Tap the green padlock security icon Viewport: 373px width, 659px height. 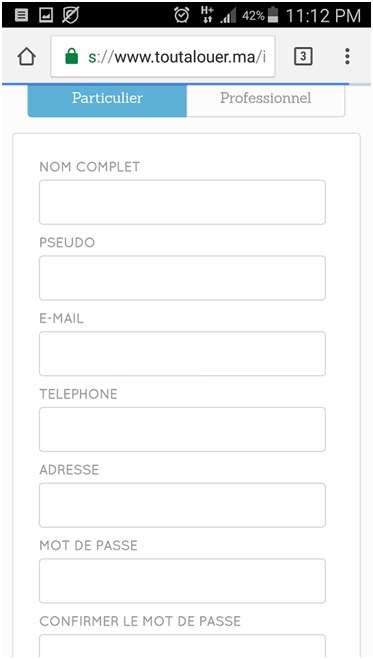(x=72, y=56)
